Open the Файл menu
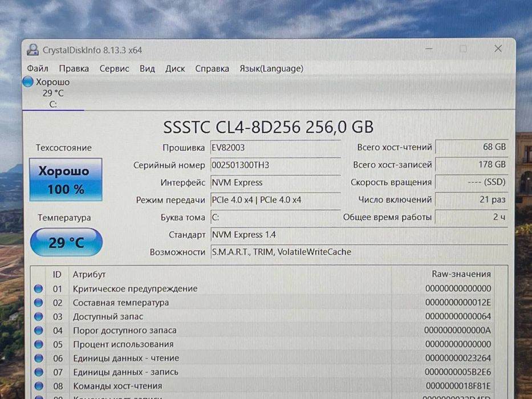The height and width of the screenshot is (399, 532). [38, 68]
